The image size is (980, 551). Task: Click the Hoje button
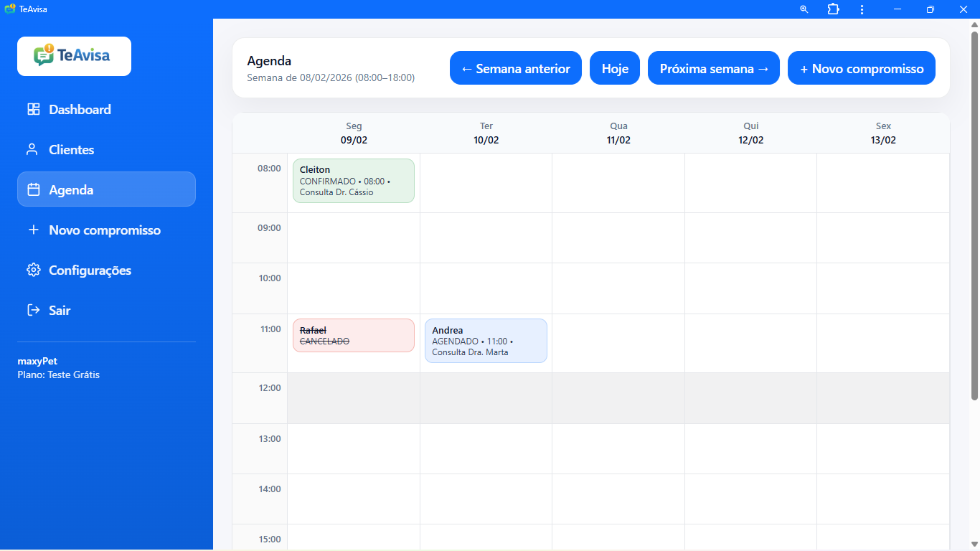[615, 68]
